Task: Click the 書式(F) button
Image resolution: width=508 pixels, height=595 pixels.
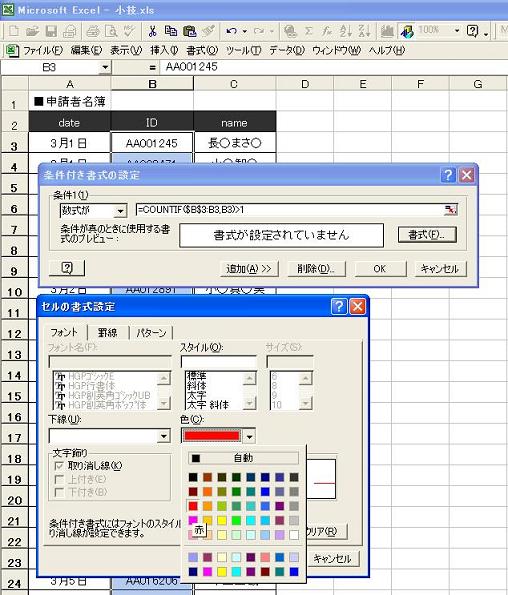Action: [x=427, y=235]
